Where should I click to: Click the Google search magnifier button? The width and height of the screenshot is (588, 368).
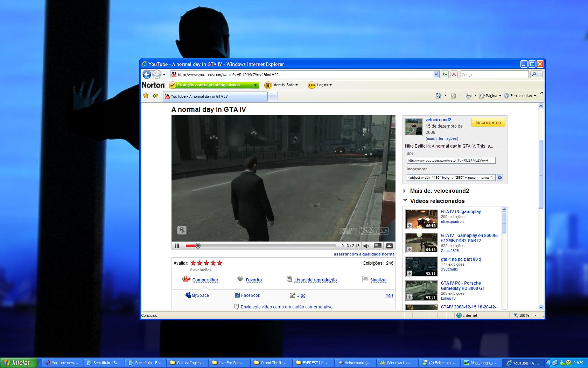point(534,74)
